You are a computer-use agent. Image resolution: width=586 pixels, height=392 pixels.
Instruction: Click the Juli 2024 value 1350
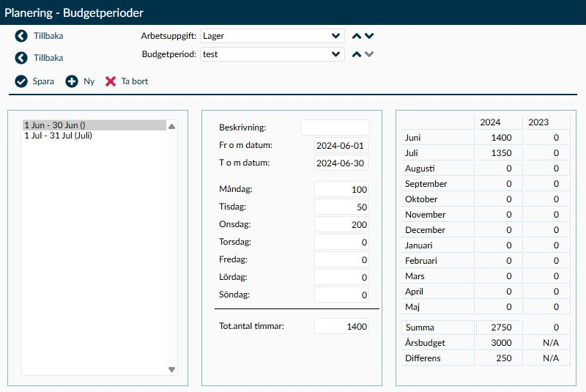501,153
